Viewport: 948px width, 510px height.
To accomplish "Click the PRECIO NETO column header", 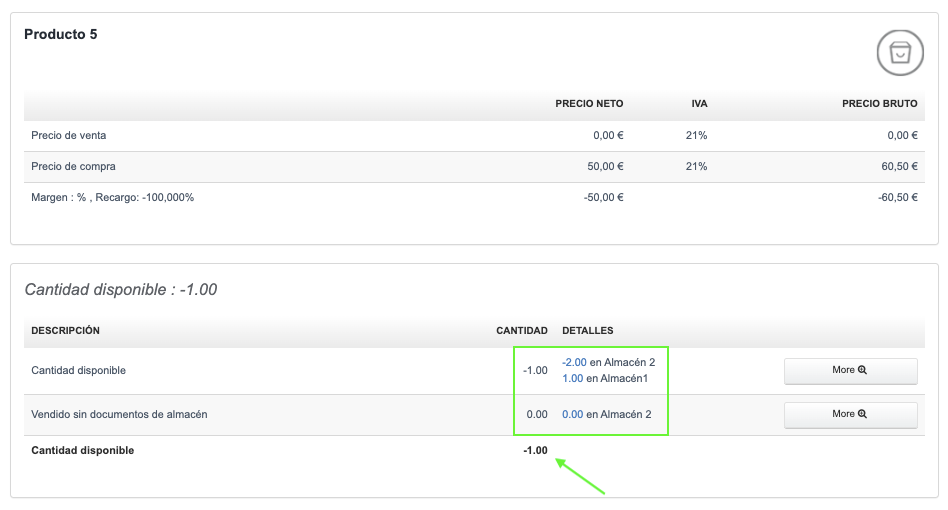I will tap(589, 104).
